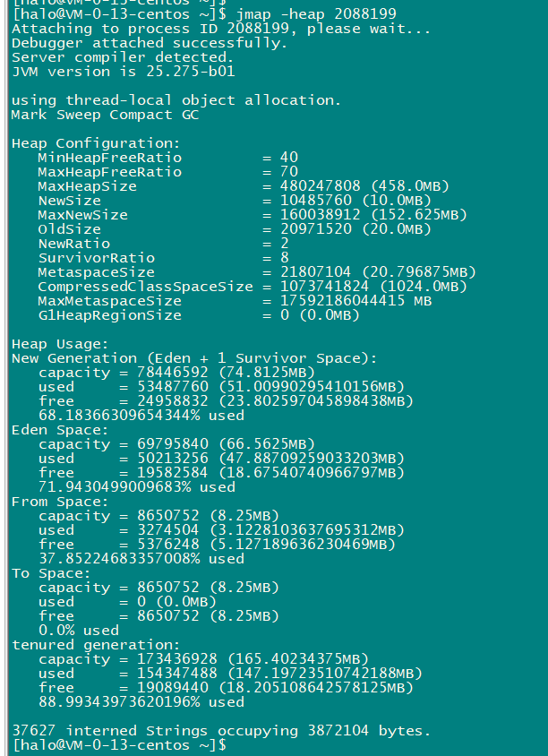This screenshot has height=756, width=548.
Task: Click the 88.99343973620196% used line
Action: (141, 702)
